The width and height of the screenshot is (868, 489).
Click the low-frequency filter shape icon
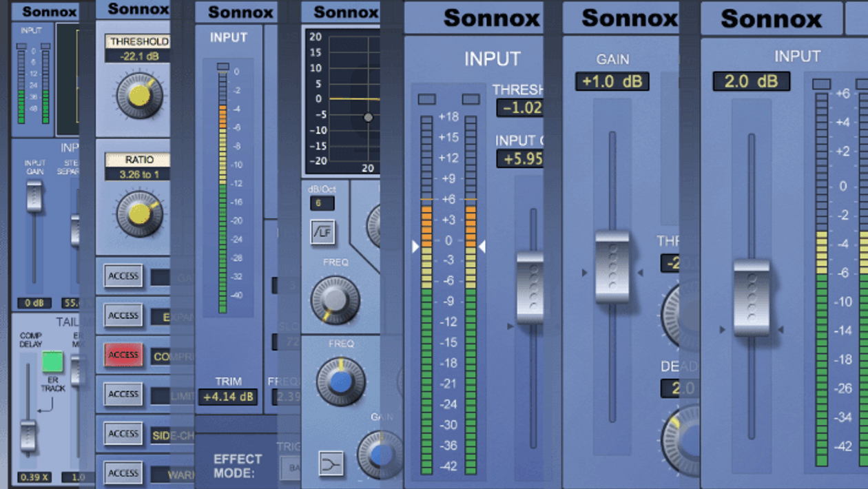[x=322, y=232]
